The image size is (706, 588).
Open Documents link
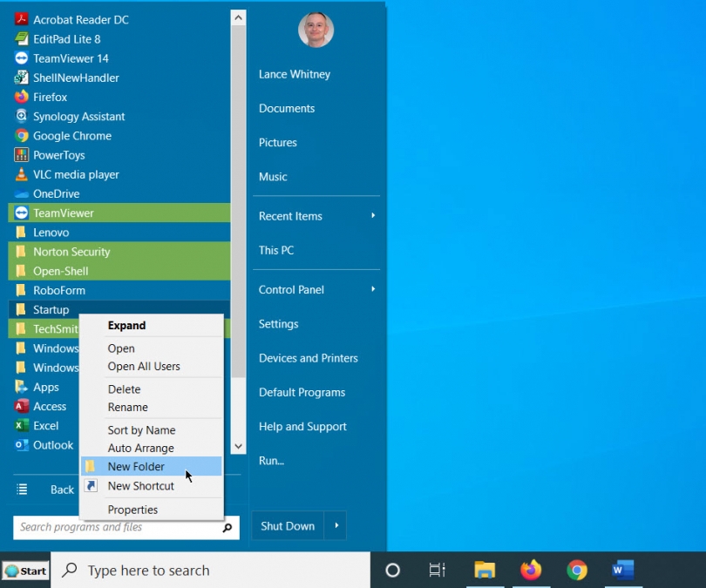point(287,108)
